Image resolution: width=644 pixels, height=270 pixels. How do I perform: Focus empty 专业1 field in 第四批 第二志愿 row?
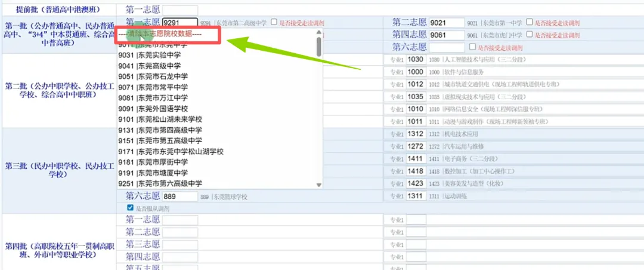point(416,232)
